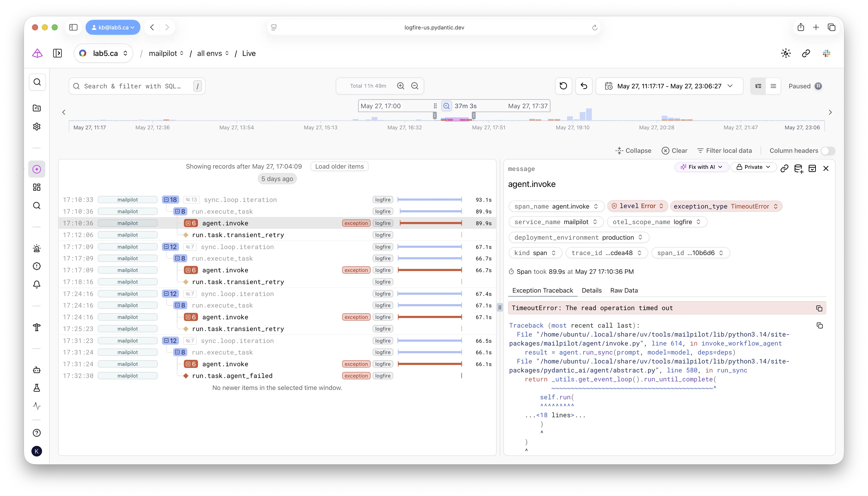Viewport: 868px width, 496px height.
Task: Show 13 hidden spans at 17:10:33
Action: point(191,200)
